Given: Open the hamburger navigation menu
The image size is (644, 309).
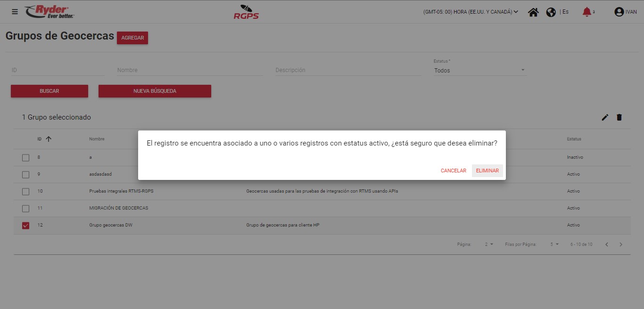Looking at the screenshot, I should (15, 12).
